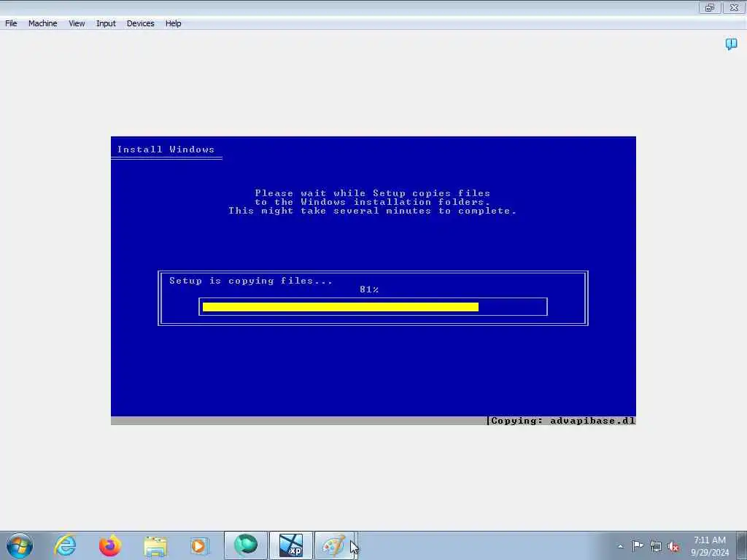747x560 pixels.
Task: Launch Firefox from the taskbar
Action: pos(110,545)
